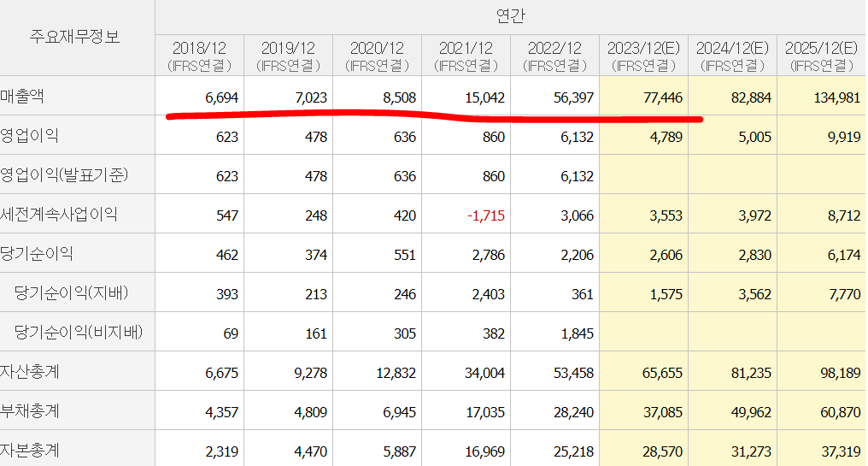The width and height of the screenshot is (868, 466).
Task: Select operating profit estimate 9,919
Action: point(843,137)
